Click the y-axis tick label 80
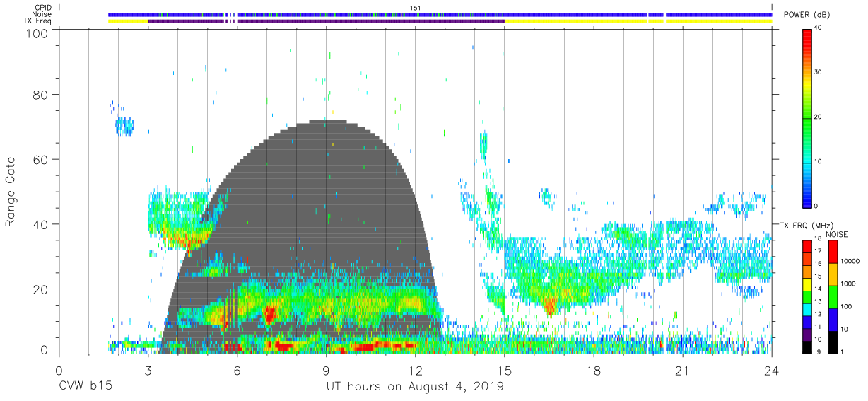The image size is (868, 401). [x=40, y=94]
